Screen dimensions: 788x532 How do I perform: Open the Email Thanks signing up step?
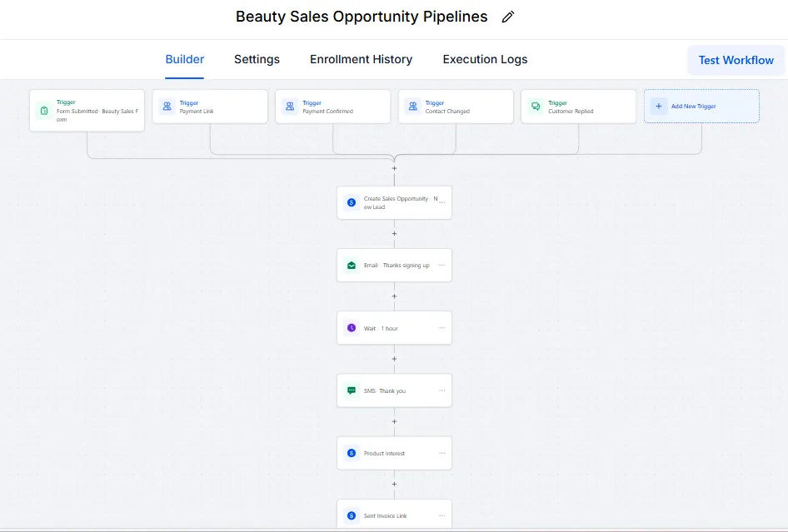395,266
